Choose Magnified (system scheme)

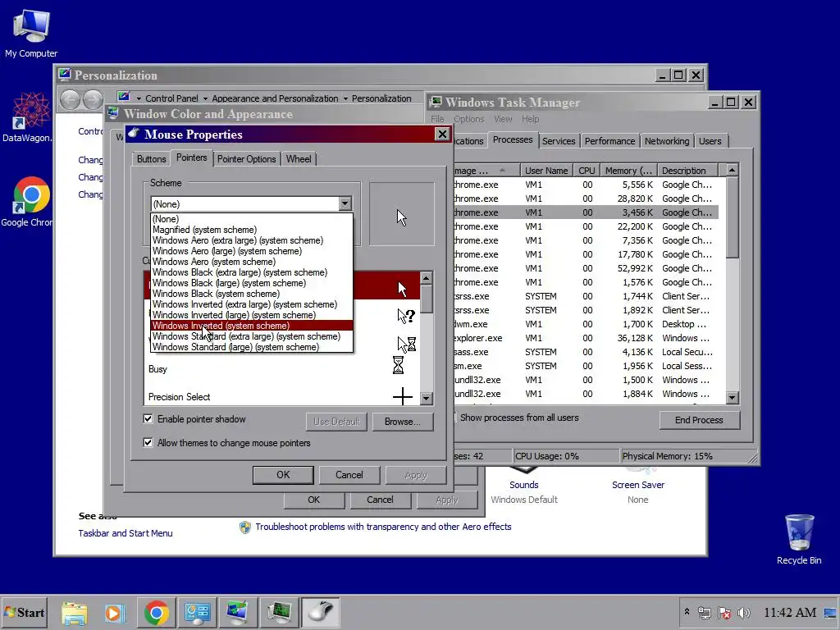252,230
